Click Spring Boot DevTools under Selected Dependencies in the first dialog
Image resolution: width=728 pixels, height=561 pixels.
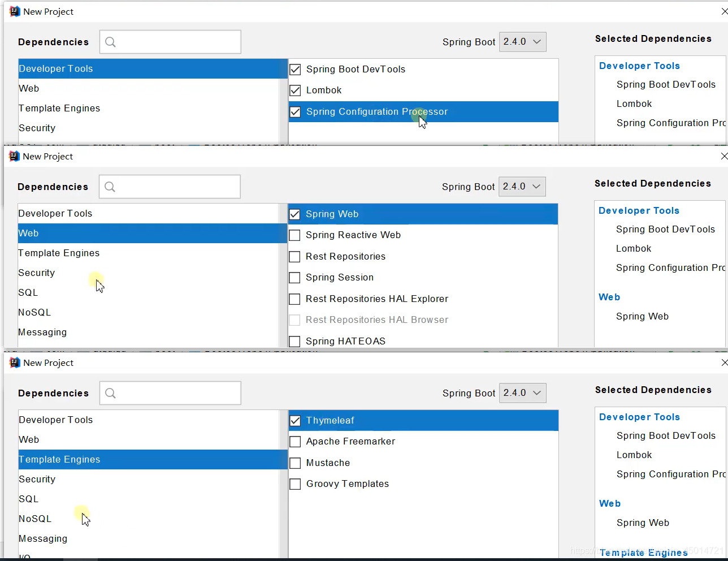click(x=666, y=84)
